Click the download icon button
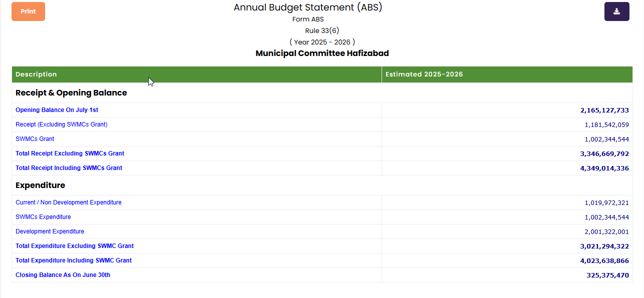Image resolution: width=644 pixels, height=298 pixels. tap(616, 11)
